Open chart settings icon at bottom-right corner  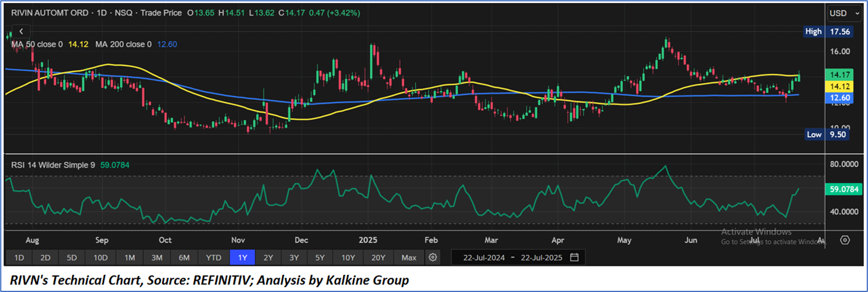845,240
